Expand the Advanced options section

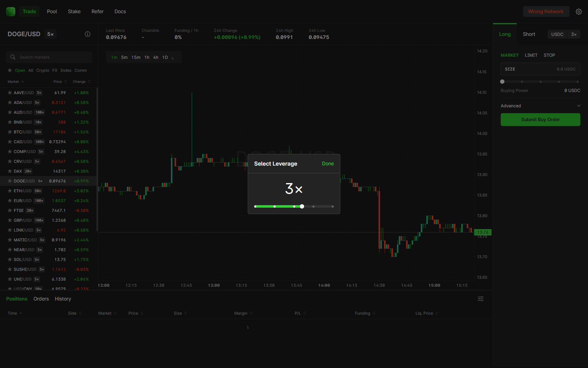(540, 105)
